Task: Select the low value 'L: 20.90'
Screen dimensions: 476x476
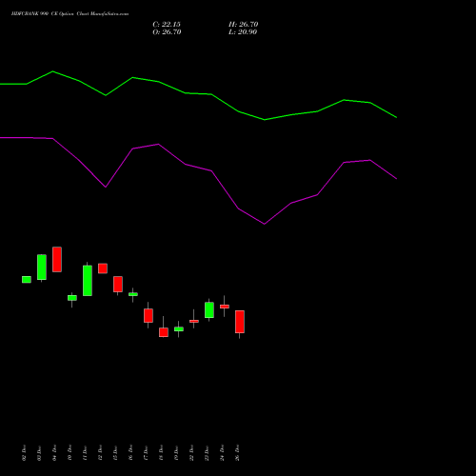Action: pos(243,32)
